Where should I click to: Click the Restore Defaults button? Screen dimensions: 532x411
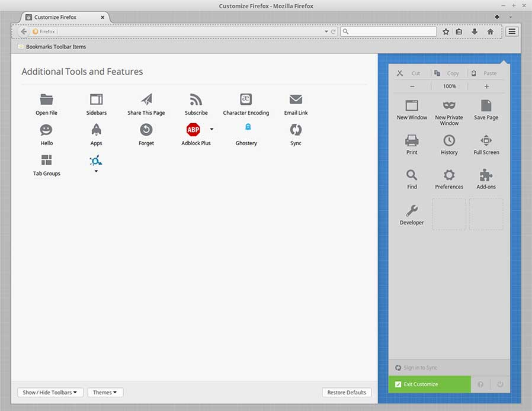(x=347, y=393)
